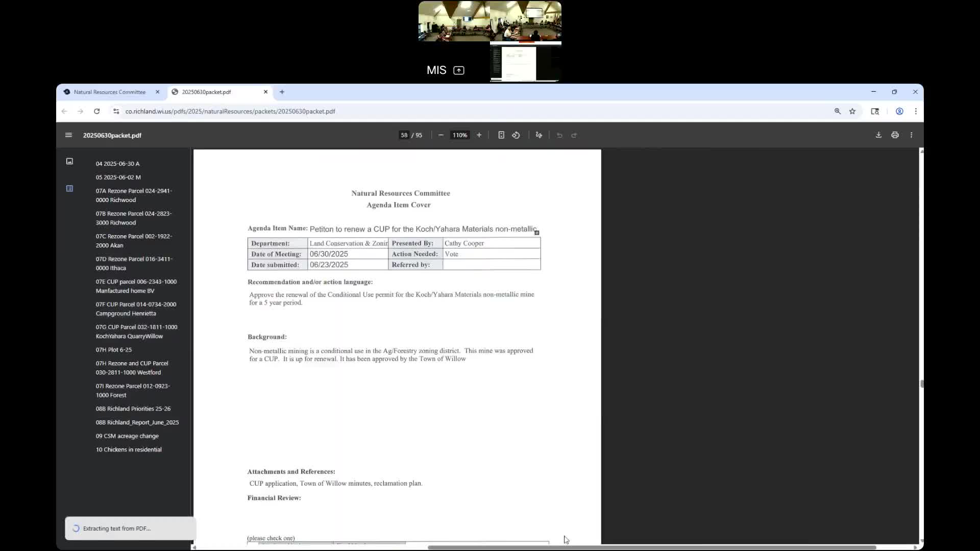Image resolution: width=980 pixels, height=551 pixels.
Task: Toggle the PDF sidebar with the menu icon
Action: tap(68, 135)
